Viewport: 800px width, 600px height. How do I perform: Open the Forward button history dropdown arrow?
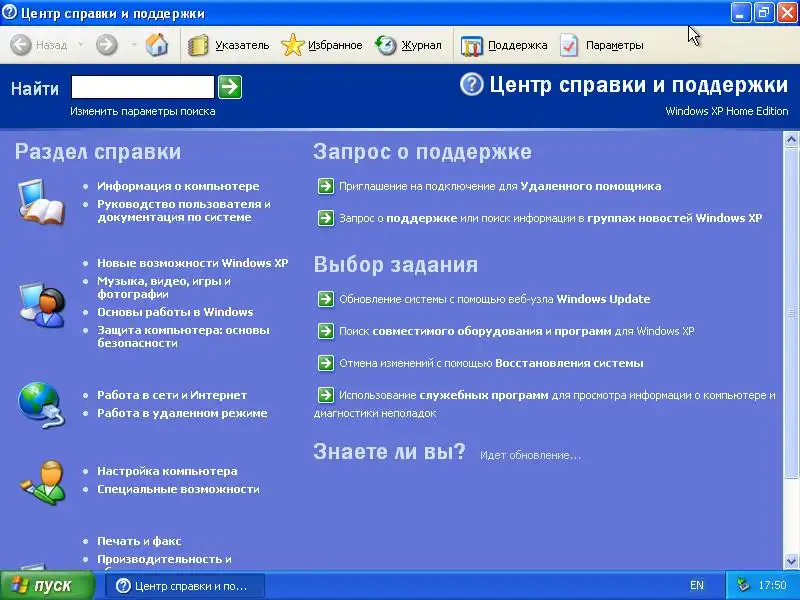tap(134, 45)
